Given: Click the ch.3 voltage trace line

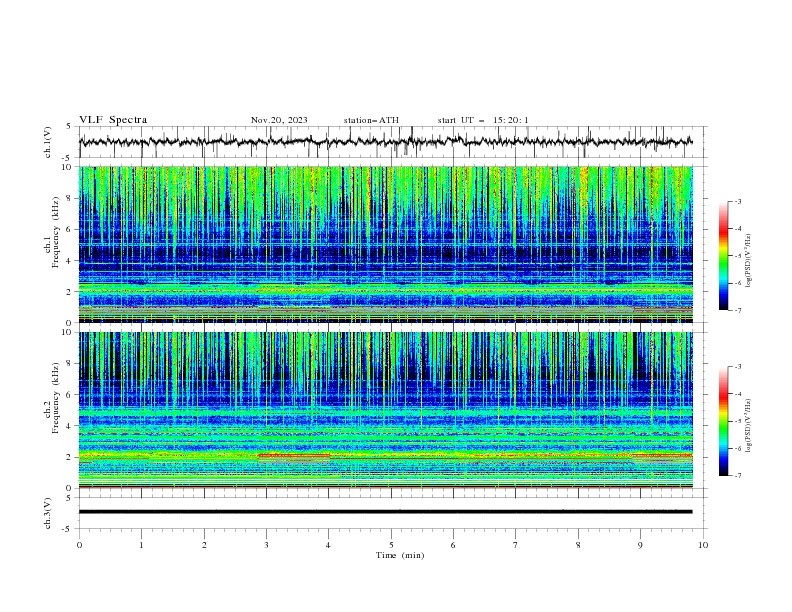Looking at the screenshot, I should click(385, 512).
